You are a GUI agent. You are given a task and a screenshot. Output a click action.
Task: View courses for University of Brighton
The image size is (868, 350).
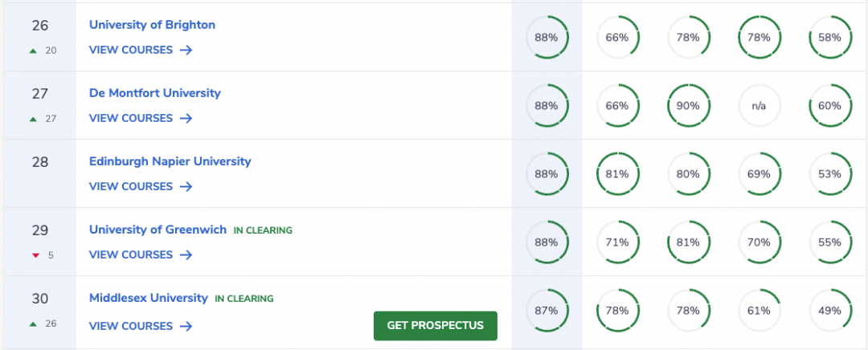141,50
